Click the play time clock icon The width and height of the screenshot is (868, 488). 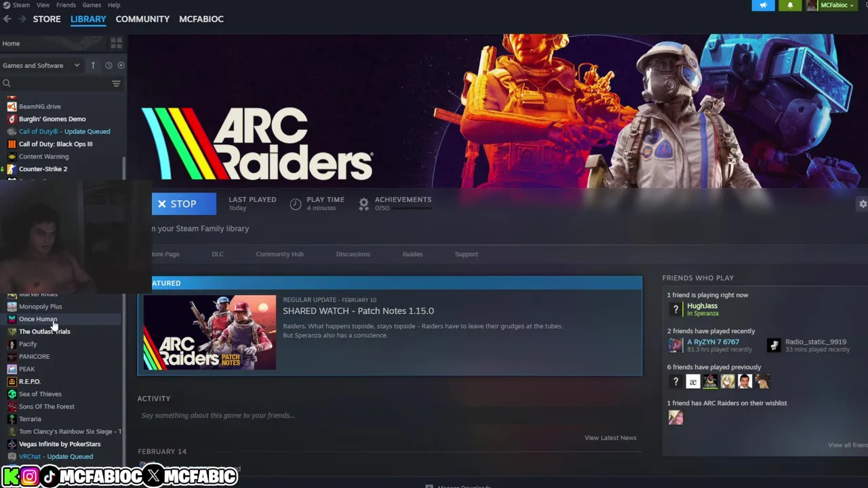pos(295,203)
